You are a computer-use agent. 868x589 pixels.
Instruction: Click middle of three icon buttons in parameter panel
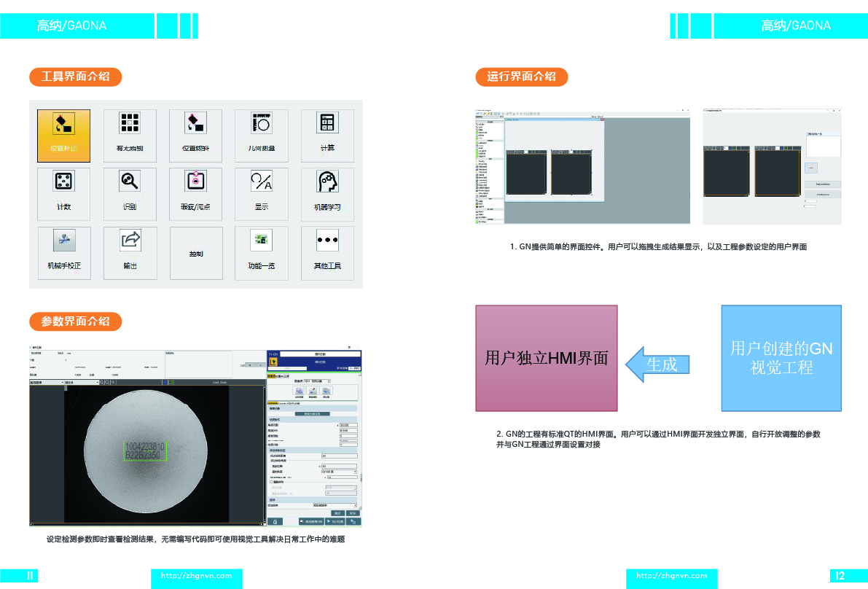coord(312,391)
